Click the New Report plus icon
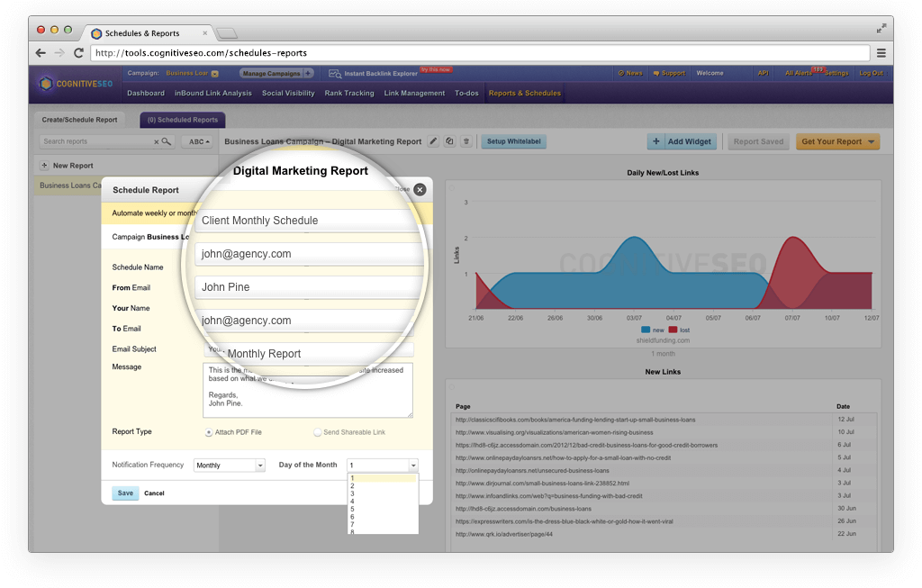 (x=44, y=166)
